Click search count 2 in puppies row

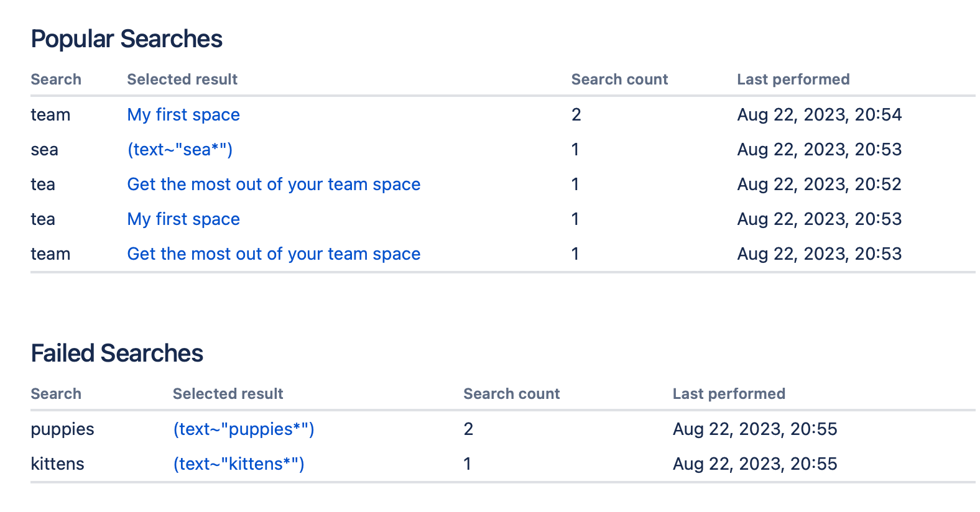click(468, 429)
